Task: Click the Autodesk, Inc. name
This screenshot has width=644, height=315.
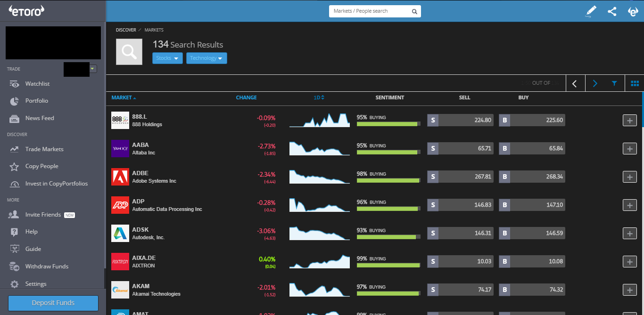Action: pos(148,237)
